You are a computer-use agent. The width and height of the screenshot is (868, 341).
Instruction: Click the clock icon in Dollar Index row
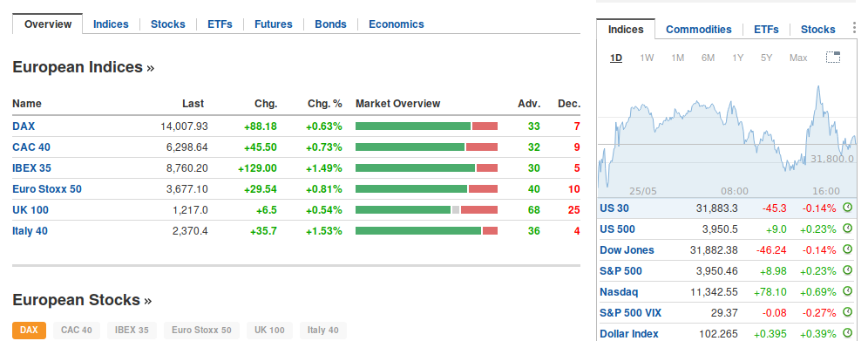(847, 333)
